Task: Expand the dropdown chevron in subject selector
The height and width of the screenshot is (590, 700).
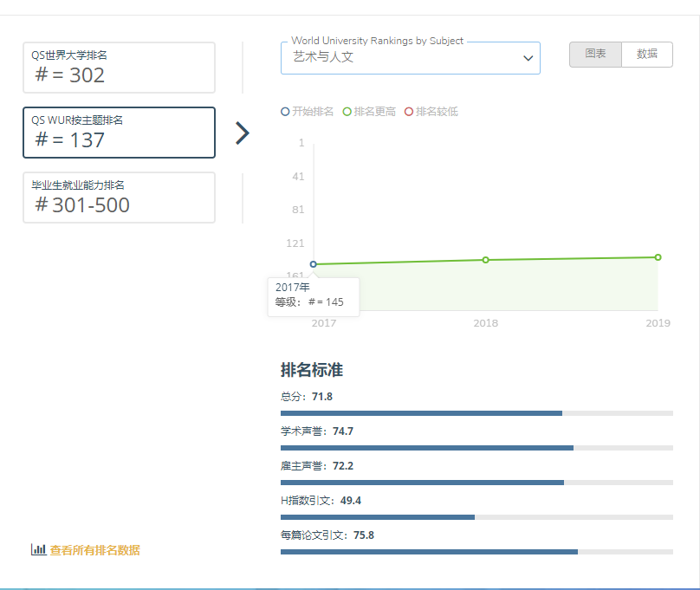Action: coord(528,58)
